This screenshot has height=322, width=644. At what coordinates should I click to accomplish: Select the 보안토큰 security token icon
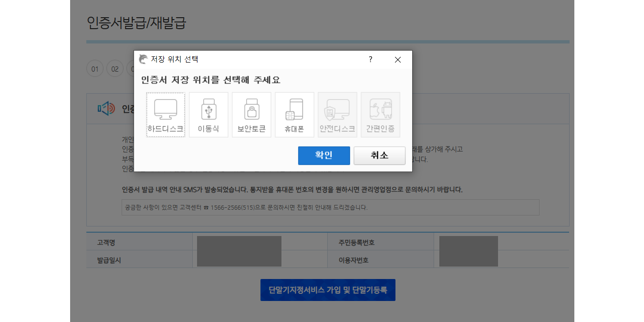251,114
